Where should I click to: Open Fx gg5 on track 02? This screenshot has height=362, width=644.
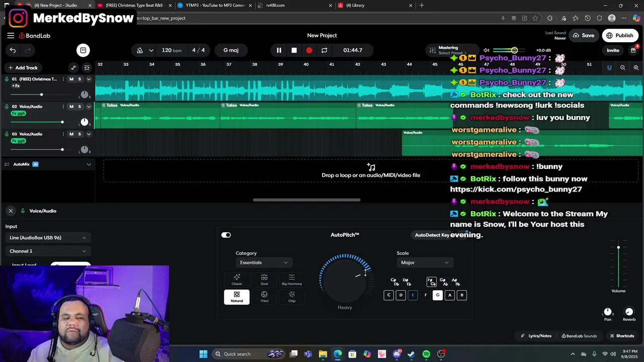18,114
